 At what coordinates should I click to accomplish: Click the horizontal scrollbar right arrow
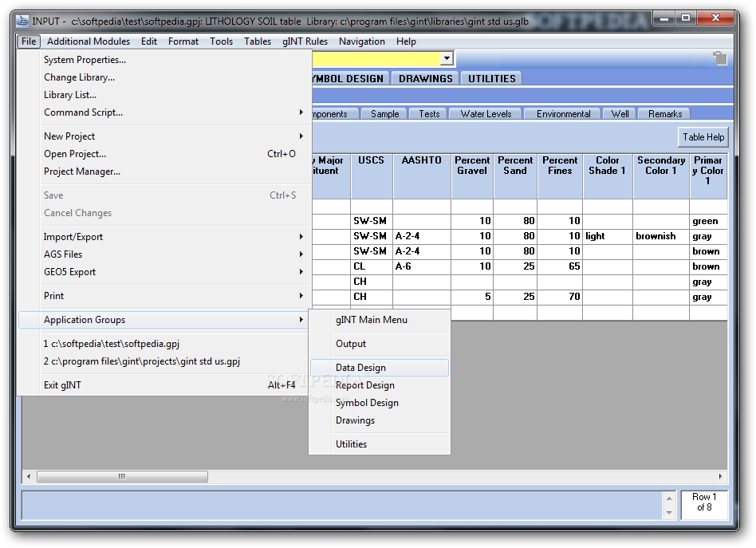tap(720, 476)
